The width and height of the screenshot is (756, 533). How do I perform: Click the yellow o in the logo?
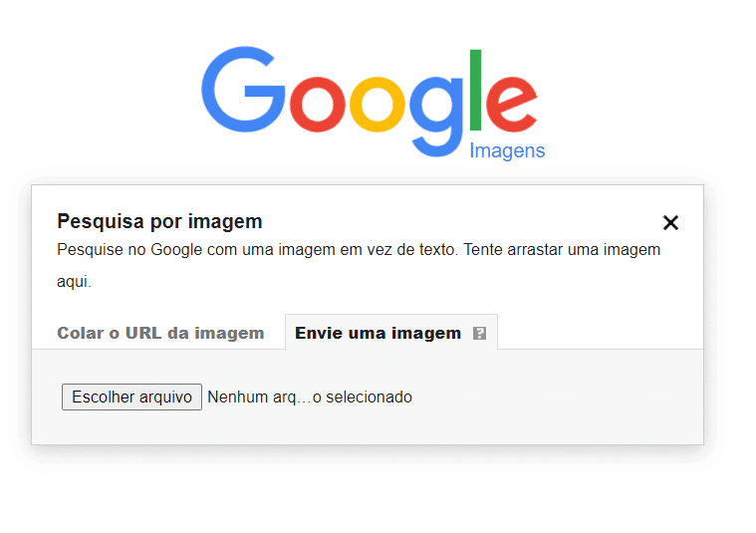(x=378, y=105)
